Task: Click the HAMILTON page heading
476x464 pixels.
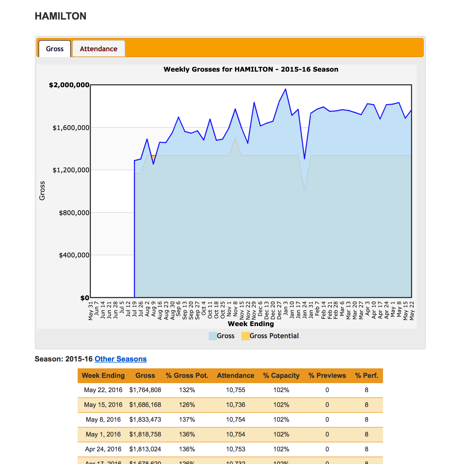Action: click(x=60, y=16)
